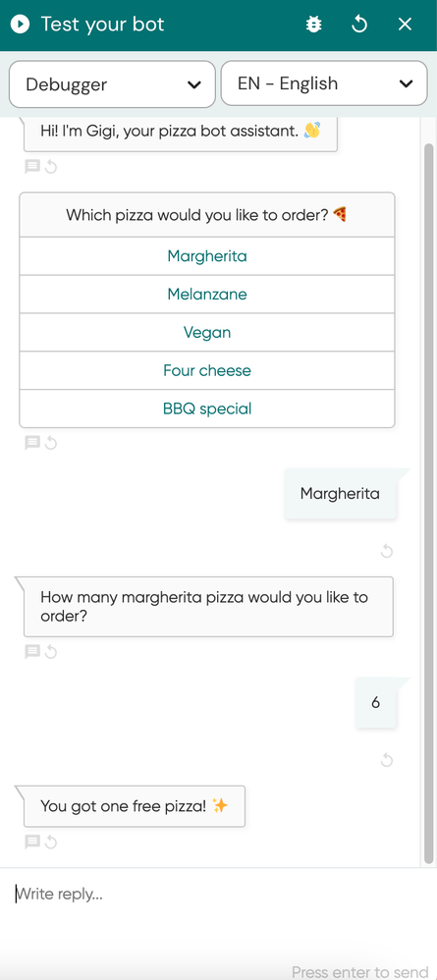Image resolution: width=437 pixels, height=980 pixels.
Task: Open comment icon under How many margherita message
Action: pyautogui.click(x=32, y=652)
